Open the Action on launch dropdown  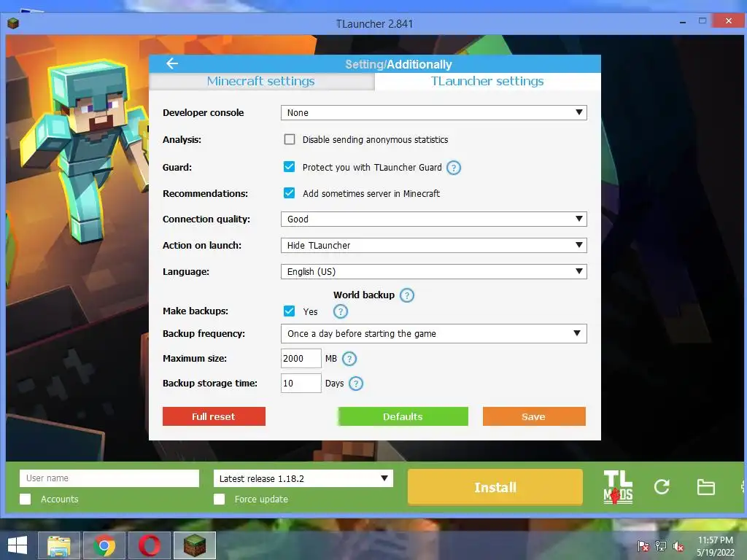tap(434, 245)
